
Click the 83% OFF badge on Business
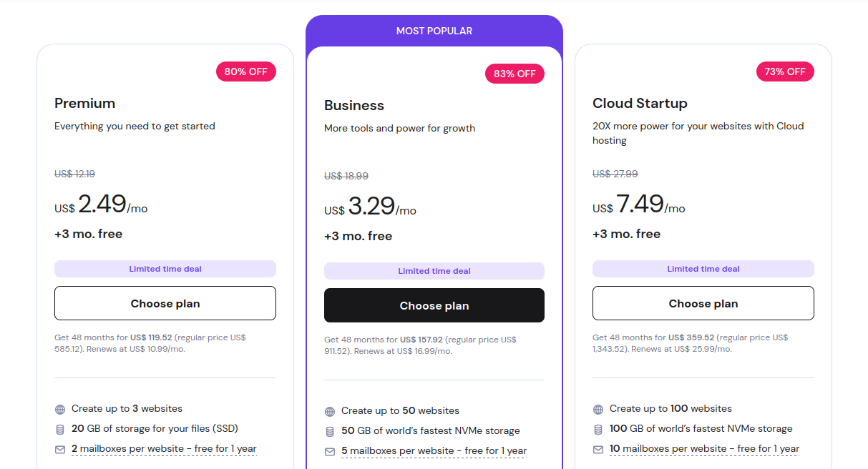click(515, 74)
